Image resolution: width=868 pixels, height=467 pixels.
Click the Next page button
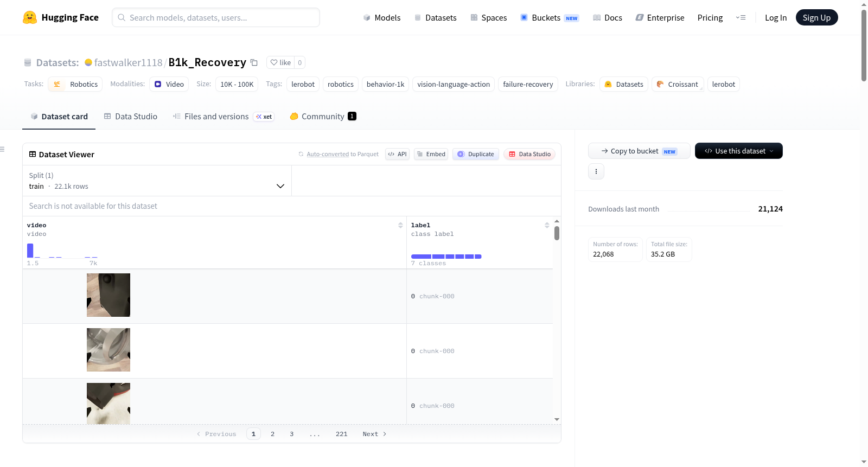click(374, 434)
